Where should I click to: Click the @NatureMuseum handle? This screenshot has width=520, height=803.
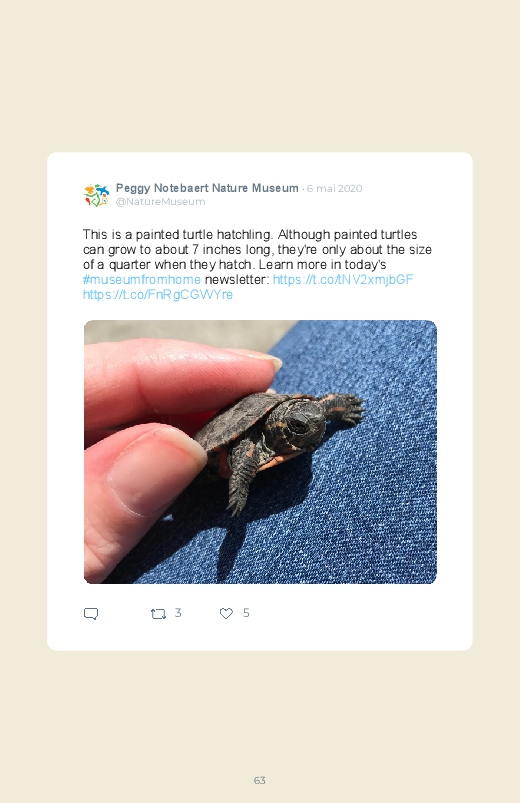coord(160,202)
